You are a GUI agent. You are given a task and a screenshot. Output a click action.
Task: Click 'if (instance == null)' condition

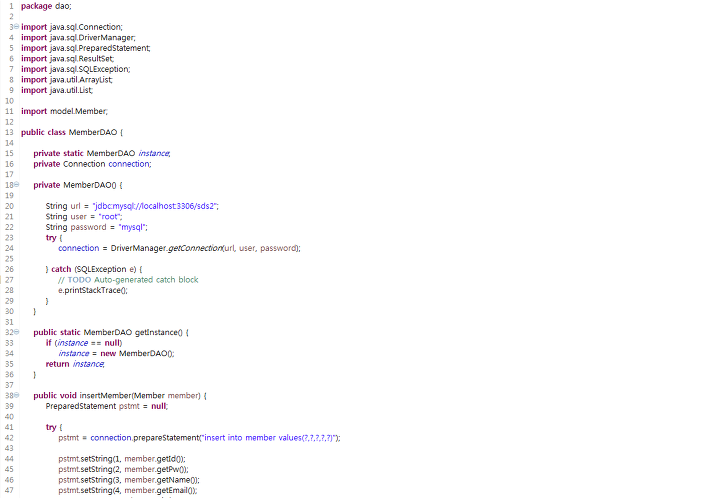pos(84,343)
